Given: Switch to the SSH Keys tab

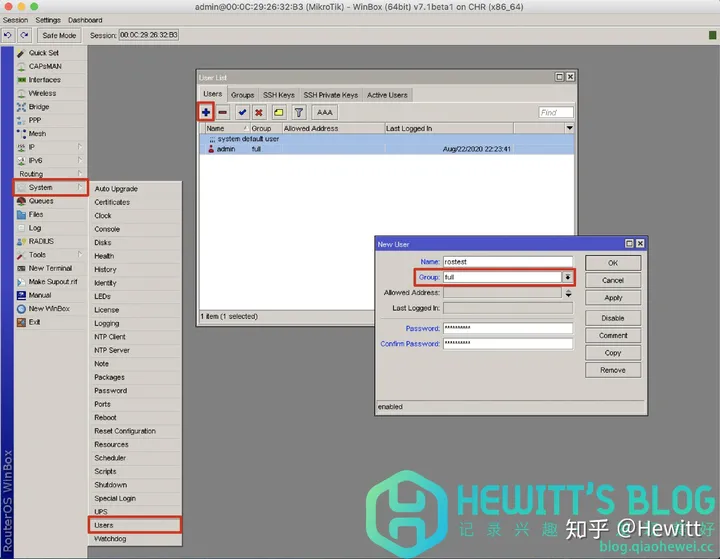Looking at the screenshot, I should pyautogui.click(x=278, y=95).
